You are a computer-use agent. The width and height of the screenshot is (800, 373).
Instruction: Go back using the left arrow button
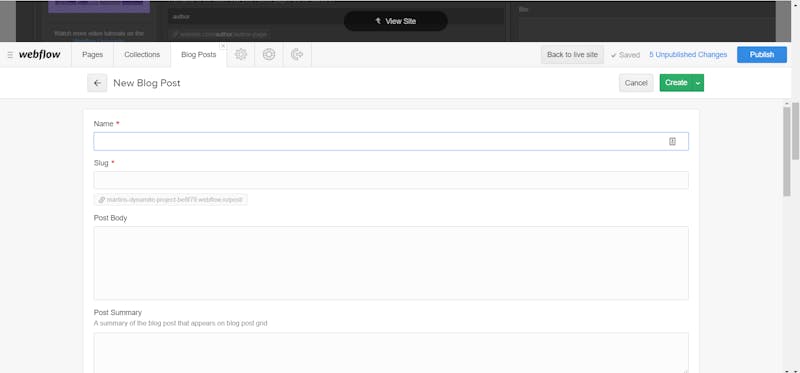(97, 83)
